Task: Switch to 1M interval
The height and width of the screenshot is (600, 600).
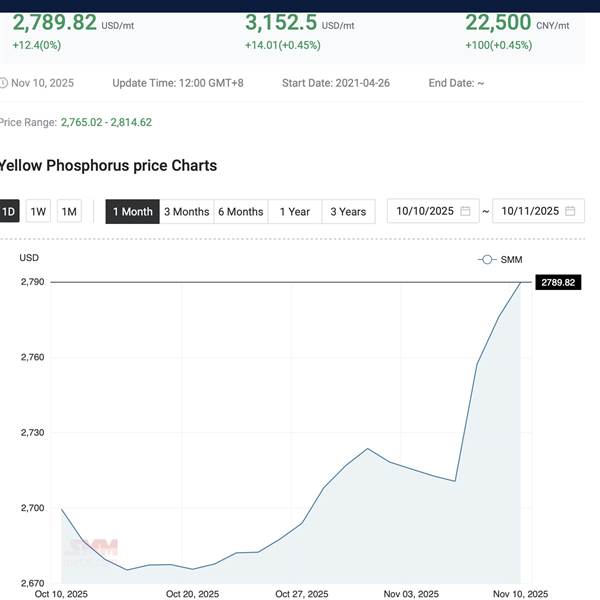Action: [x=69, y=211]
